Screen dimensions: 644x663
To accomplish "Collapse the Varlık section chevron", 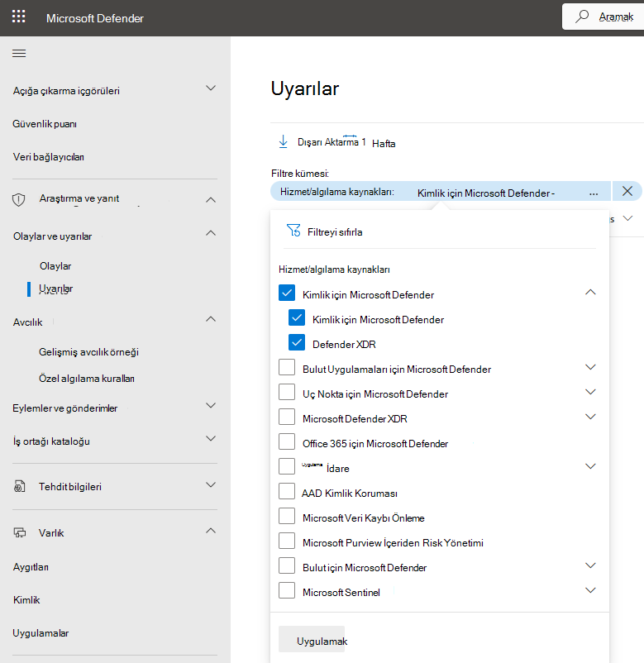I will [211, 531].
